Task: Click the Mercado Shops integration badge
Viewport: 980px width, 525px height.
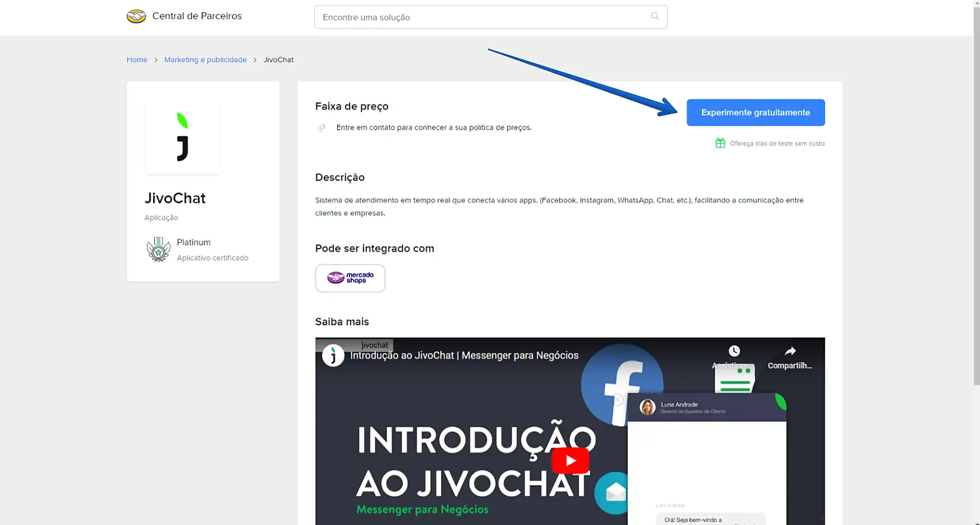Action: (350, 278)
